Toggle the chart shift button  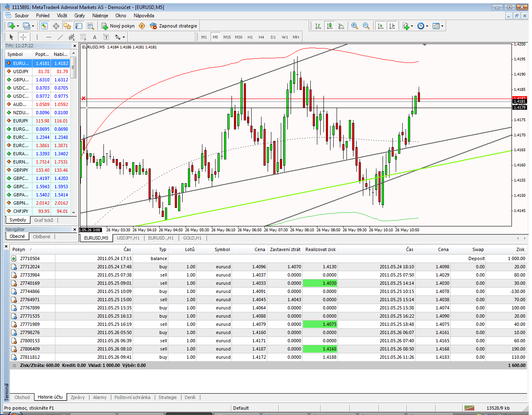point(392,26)
